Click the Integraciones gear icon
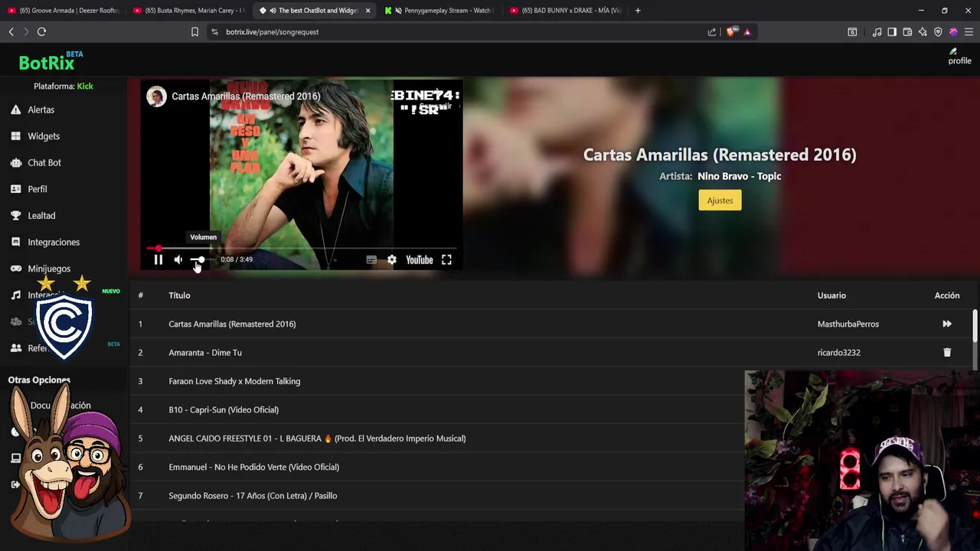980x551 pixels. tap(15, 242)
